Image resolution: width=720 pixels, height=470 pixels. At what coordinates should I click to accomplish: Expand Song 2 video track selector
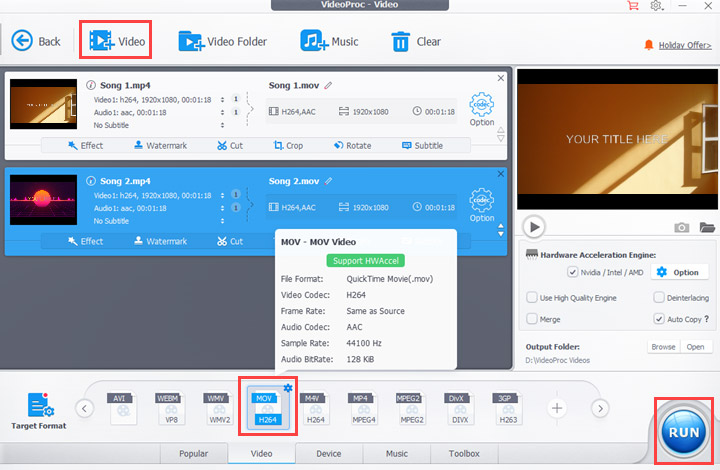[x=222, y=195]
